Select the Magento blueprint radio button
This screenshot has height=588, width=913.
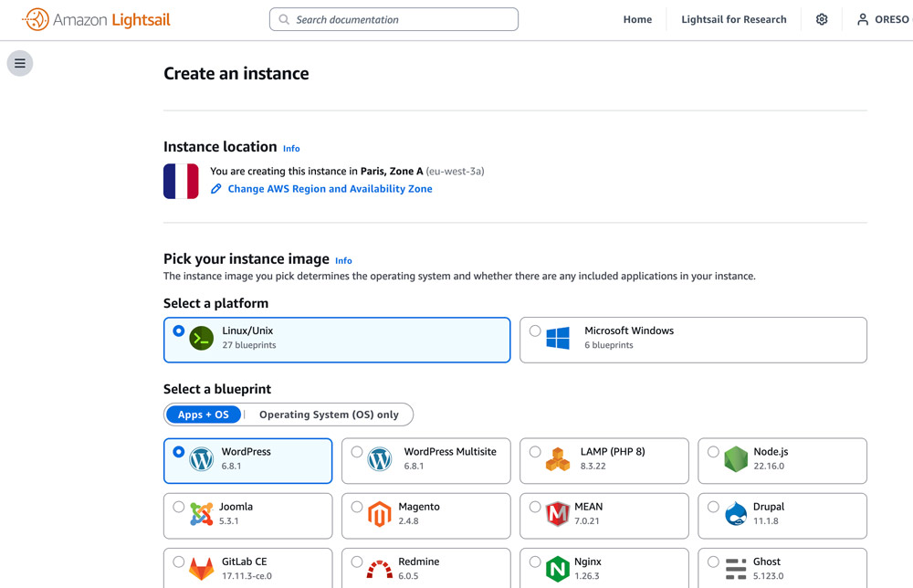(357, 507)
